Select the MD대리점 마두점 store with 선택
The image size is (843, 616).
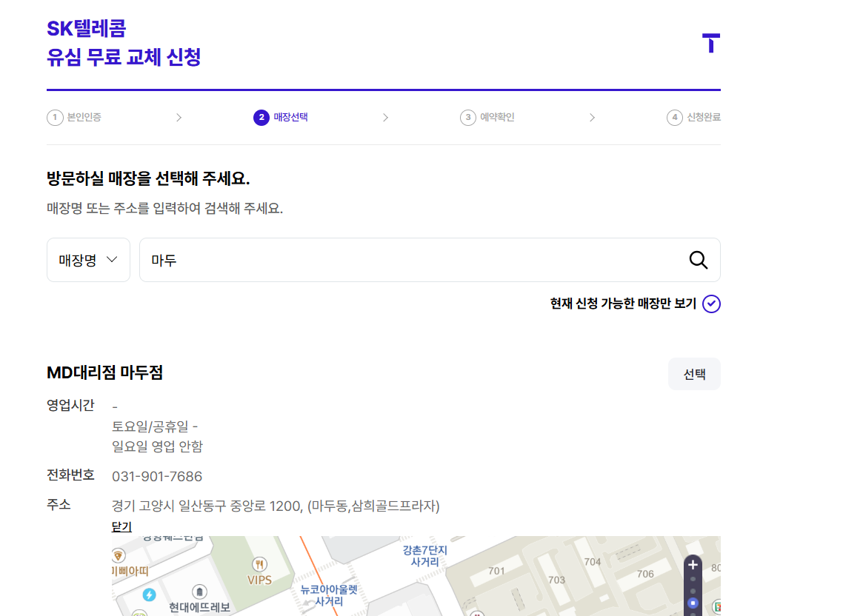pos(694,374)
